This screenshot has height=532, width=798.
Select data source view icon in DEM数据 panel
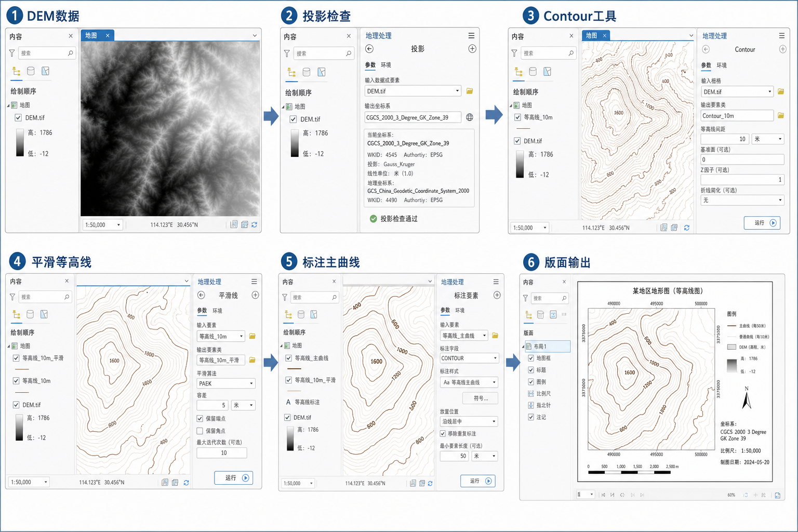point(31,71)
